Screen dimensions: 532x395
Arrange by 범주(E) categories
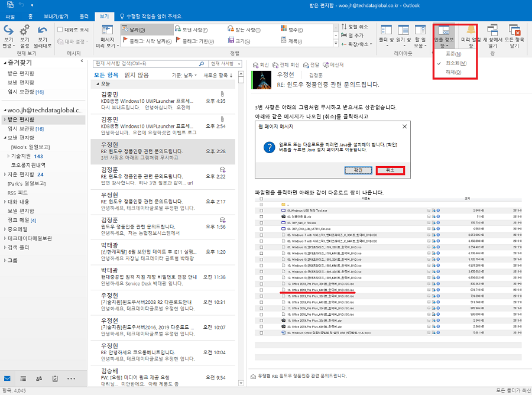pyautogui.click(x=292, y=30)
